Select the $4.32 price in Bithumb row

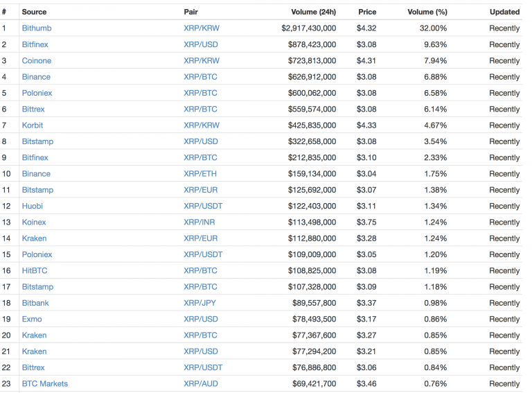pos(366,28)
